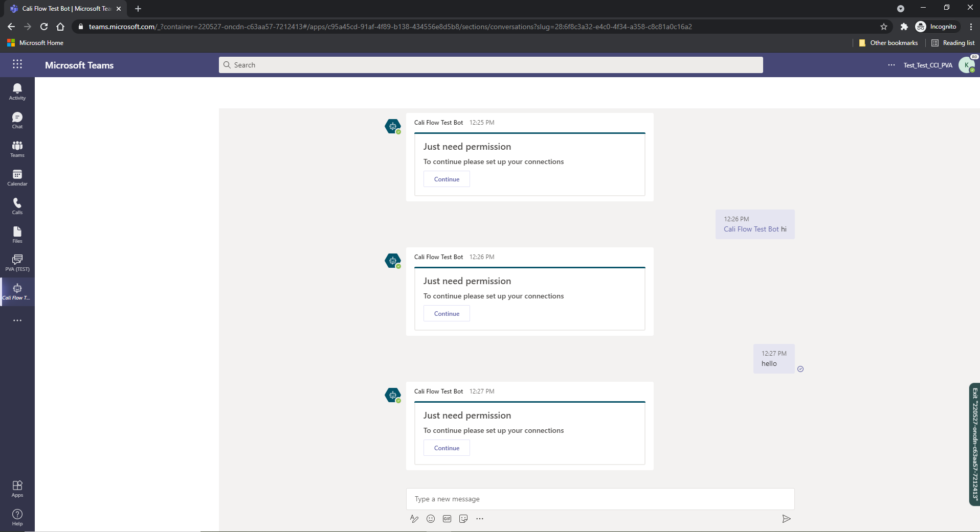Click Continue on the 12:27 PM permission card

[446, 448]
